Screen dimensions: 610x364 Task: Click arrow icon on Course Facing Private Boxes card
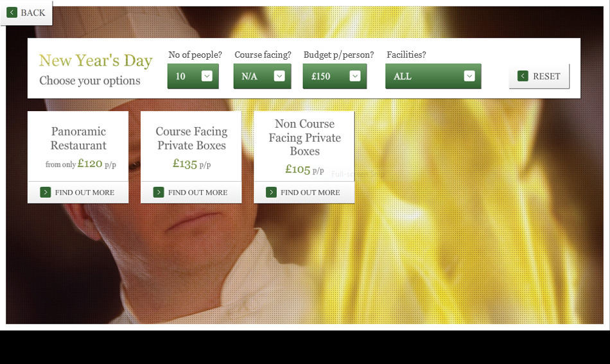point(159,192)
